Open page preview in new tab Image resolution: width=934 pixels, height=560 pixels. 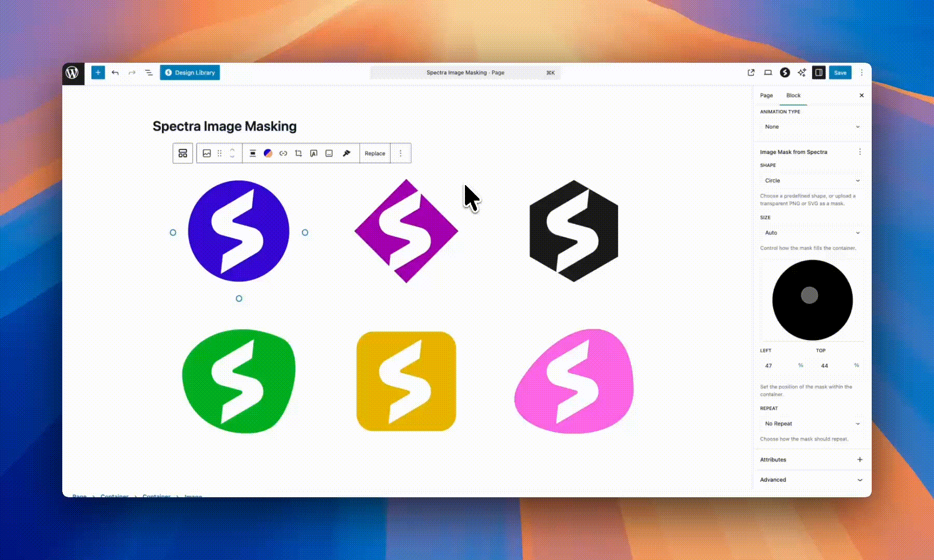pos(751,73)
